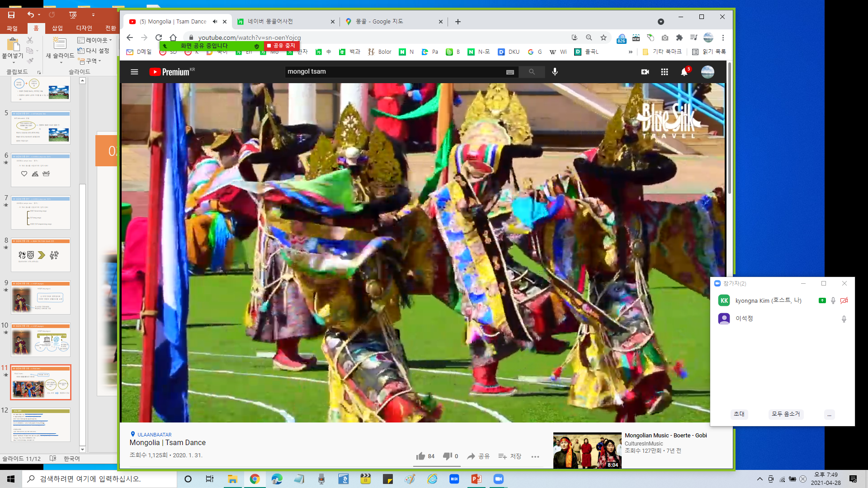Open YouTube notifications bell
Image resolution: width=868 pixels, height=488 pixels.
[x=684, y=72]
